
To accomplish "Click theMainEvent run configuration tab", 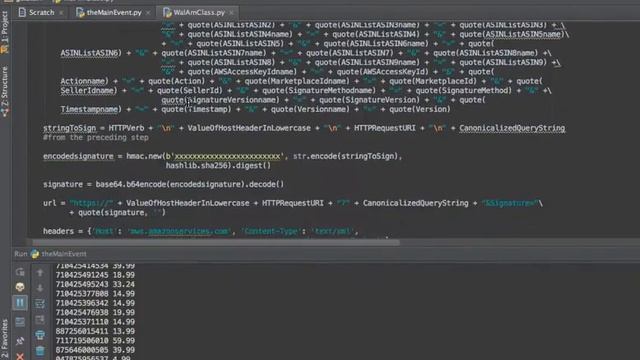I will coord(64,254).
